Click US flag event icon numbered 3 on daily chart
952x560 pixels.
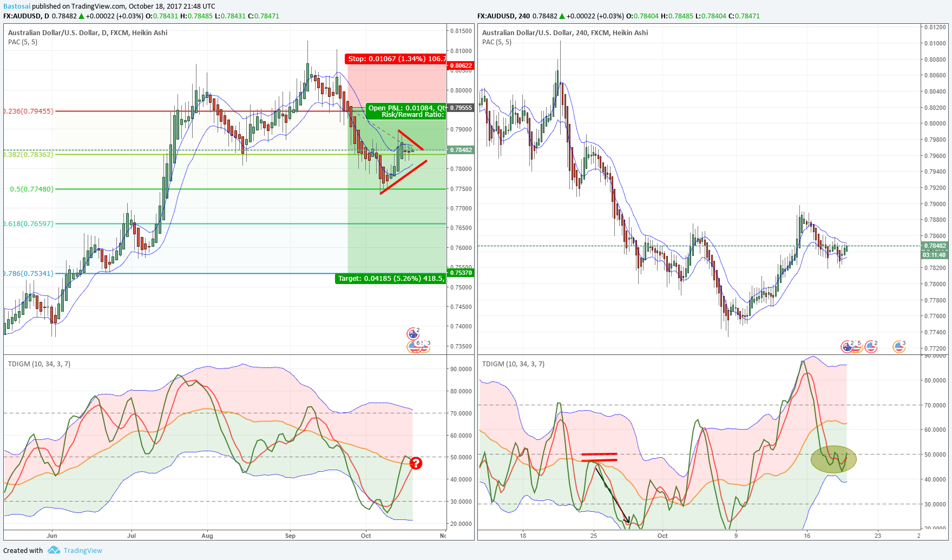coord(425,347)
